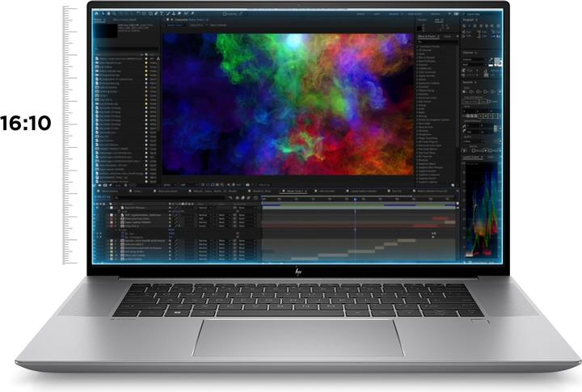Image resolution: width=582 pixels, height=392 pixels.
Task: Expand the Animation Presets category
Action: [x=428, y=46]
